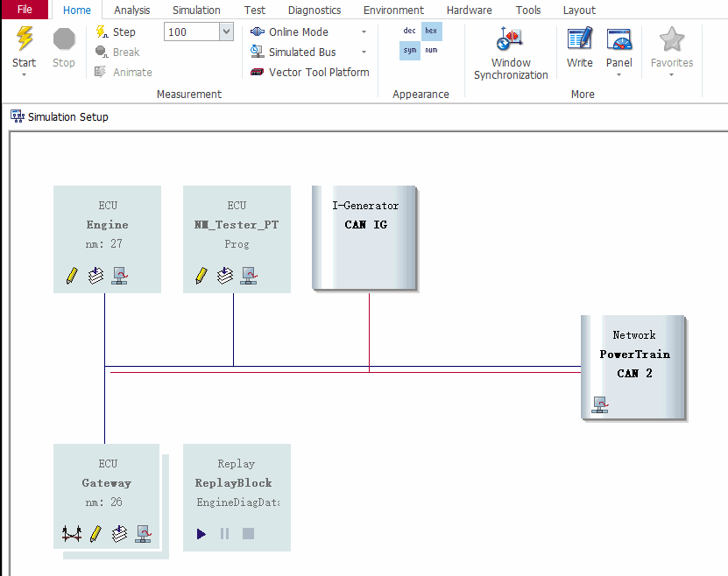Click the pencil edit icon on Engine ECU
Screen dimensions: 728x576
pos(73,276)
